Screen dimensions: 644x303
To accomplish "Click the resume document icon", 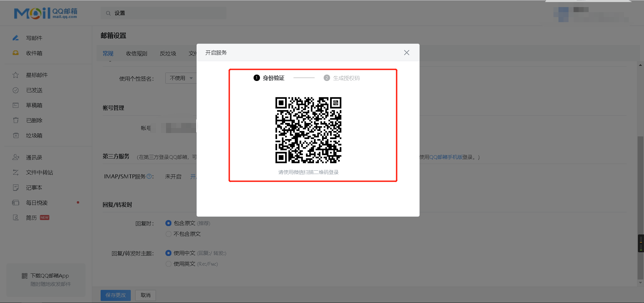I will (x=15, y=218).
